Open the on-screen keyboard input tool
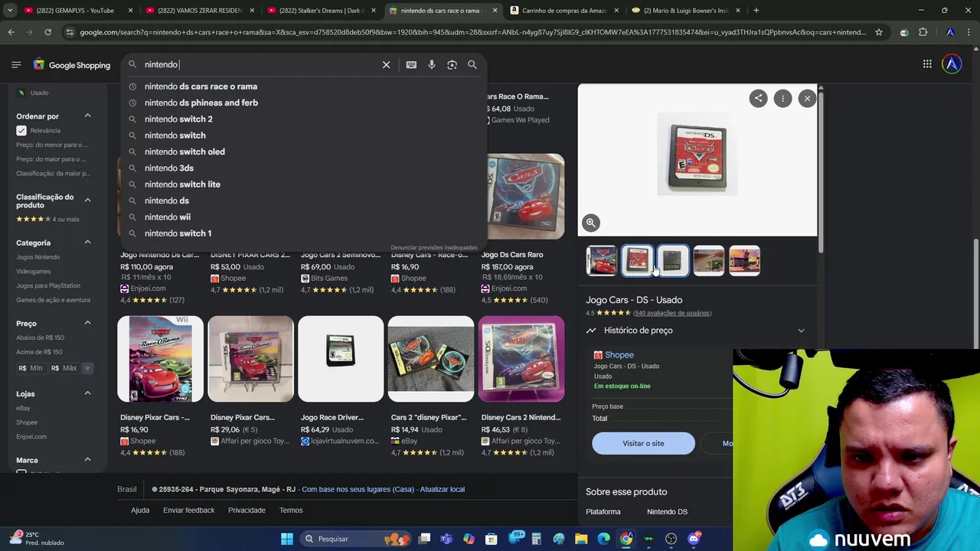This screenshot has height=551, width=980. point(411,65)
